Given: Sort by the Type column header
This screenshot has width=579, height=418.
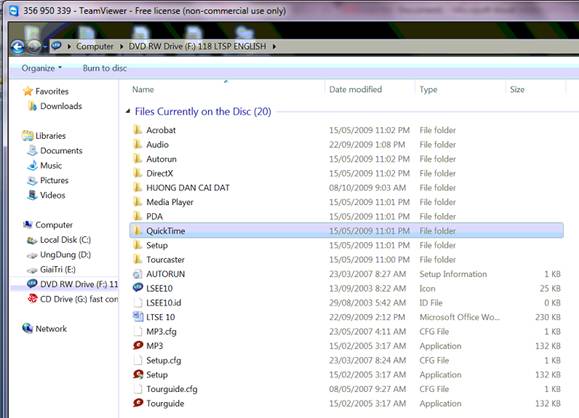Looking at the screenshot, I should click(x=428, y=89).
